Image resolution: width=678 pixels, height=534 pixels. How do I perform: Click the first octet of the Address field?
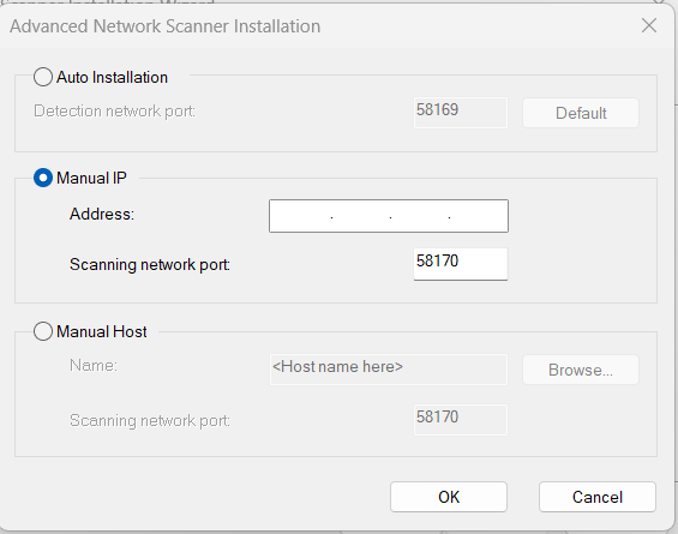pyautogui.click(x=301, y=216)
